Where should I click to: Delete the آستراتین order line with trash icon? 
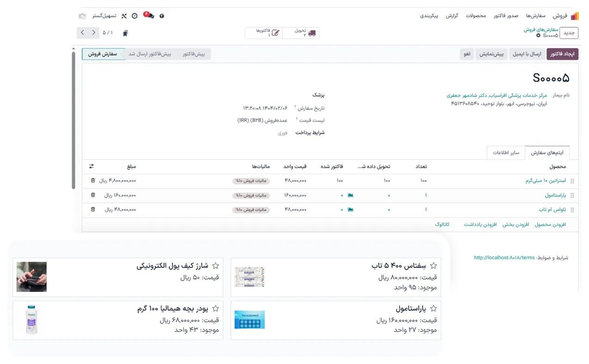(x=93, y=181)
